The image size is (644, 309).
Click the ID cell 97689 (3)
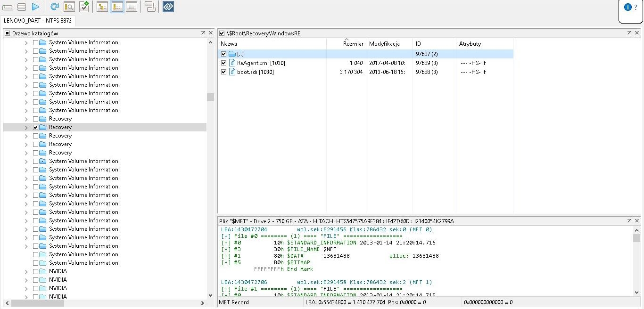click(427, 63)
